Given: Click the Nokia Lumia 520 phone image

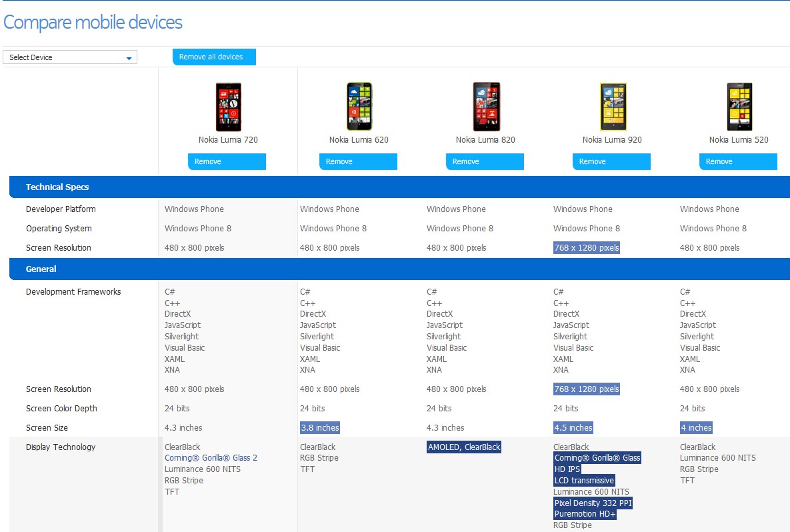Looking at the screenshot, I should point(739,107).
